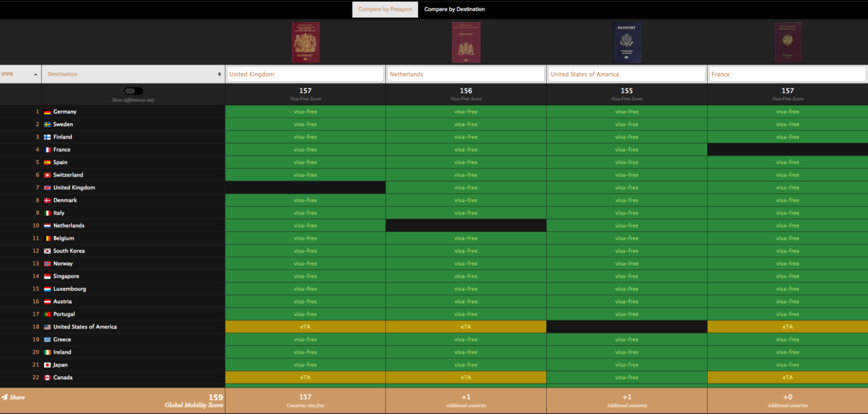This screenshot has width=868, height=414.
Task: Click the United Kingdom passport cover image
Action: 305,43
